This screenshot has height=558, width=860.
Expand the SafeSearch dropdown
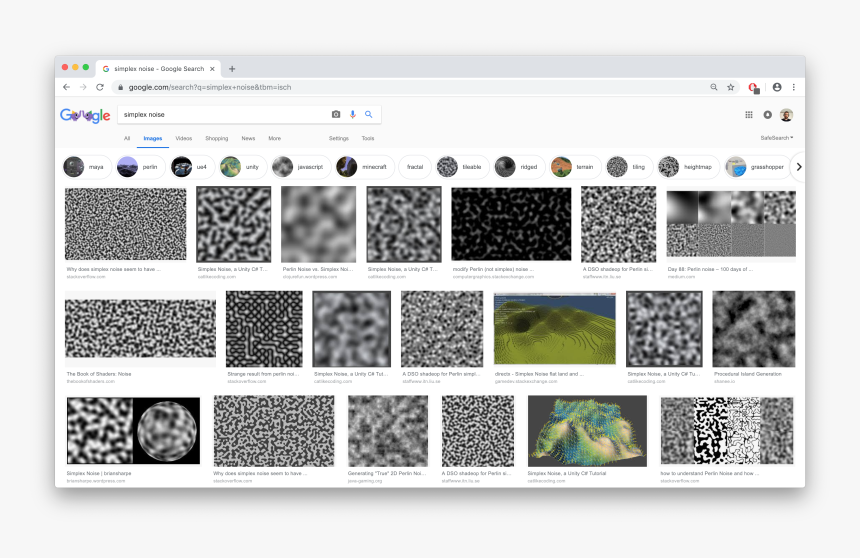click(776, 138)
